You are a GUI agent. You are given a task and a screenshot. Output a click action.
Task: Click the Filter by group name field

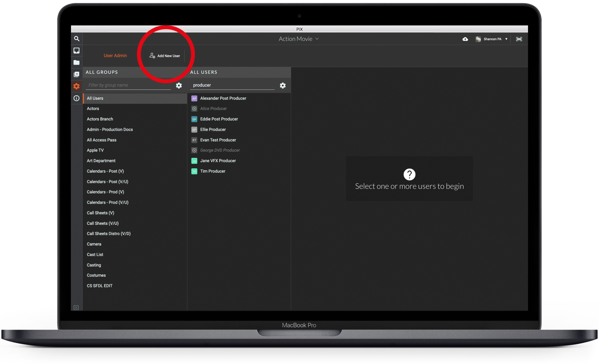pos(128,85)
